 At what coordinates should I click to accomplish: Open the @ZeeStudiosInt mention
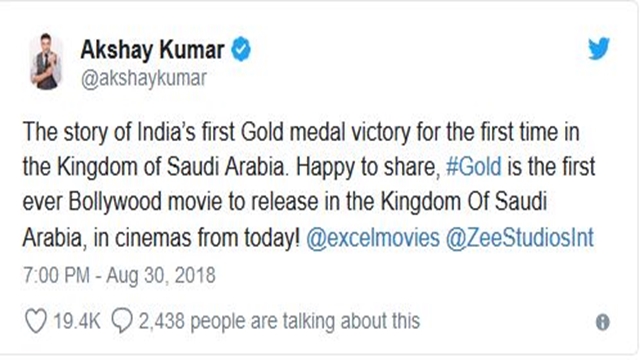pyautogui.click(x=520, y=238)
